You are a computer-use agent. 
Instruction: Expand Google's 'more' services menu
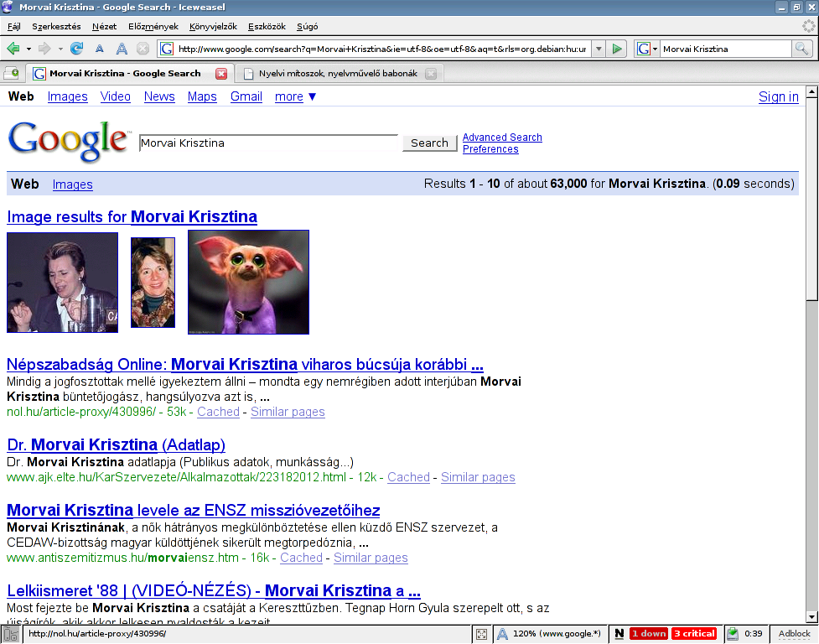(296, 96)
